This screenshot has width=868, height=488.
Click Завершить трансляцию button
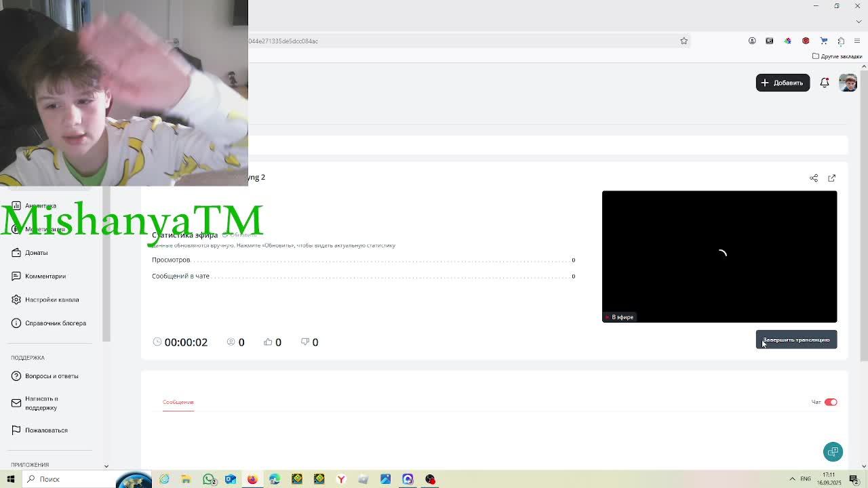click(796, 340)
